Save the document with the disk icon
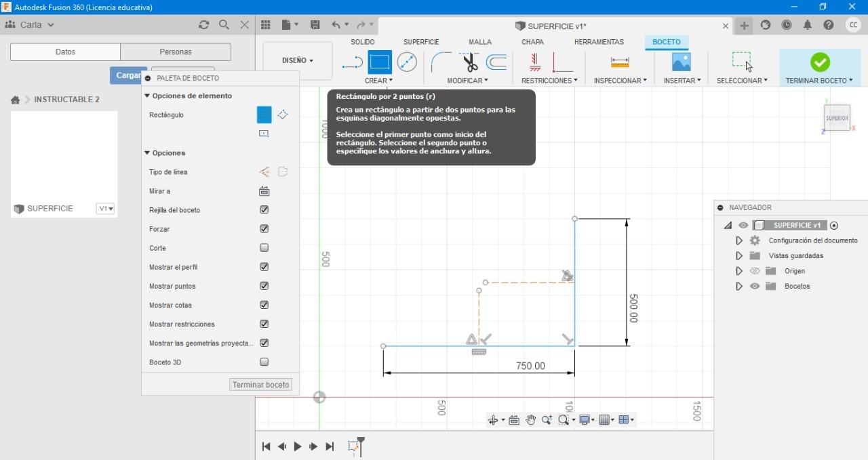 point(315,24)
